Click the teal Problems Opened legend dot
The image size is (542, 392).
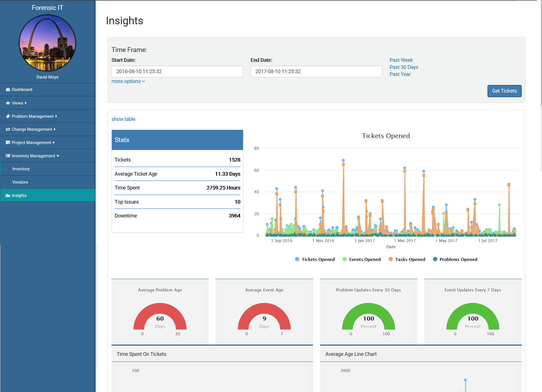click(x=435, y=259)
